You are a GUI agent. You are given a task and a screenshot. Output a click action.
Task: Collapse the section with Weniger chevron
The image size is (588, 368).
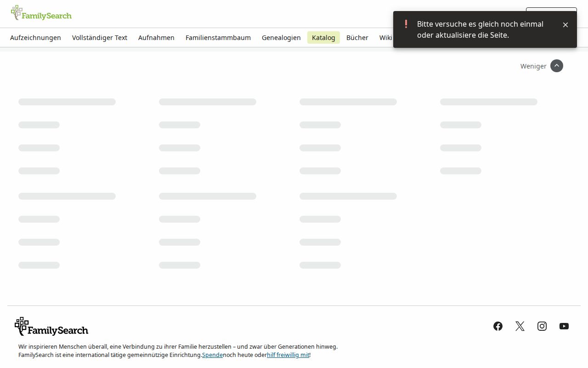(x=557, y=66)
